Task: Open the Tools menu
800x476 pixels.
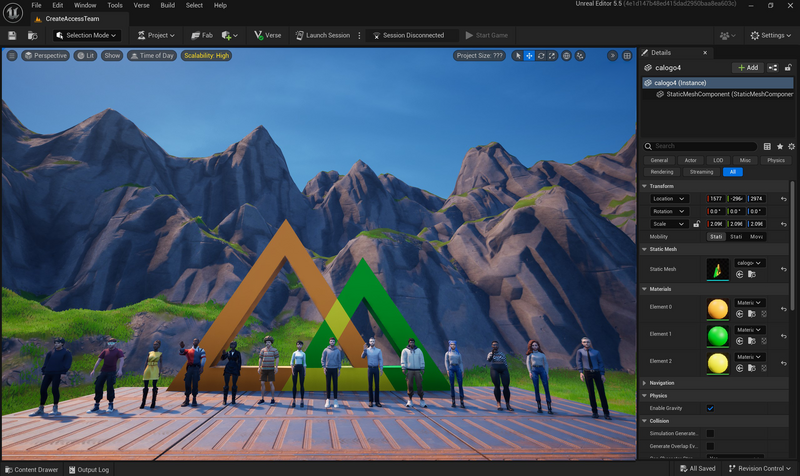Action: 115,5
